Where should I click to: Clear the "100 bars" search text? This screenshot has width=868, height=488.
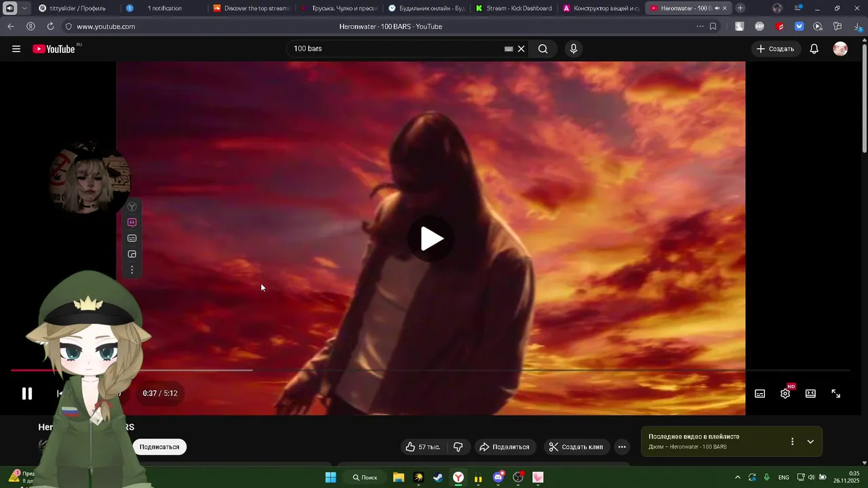[x=521, y=49]
